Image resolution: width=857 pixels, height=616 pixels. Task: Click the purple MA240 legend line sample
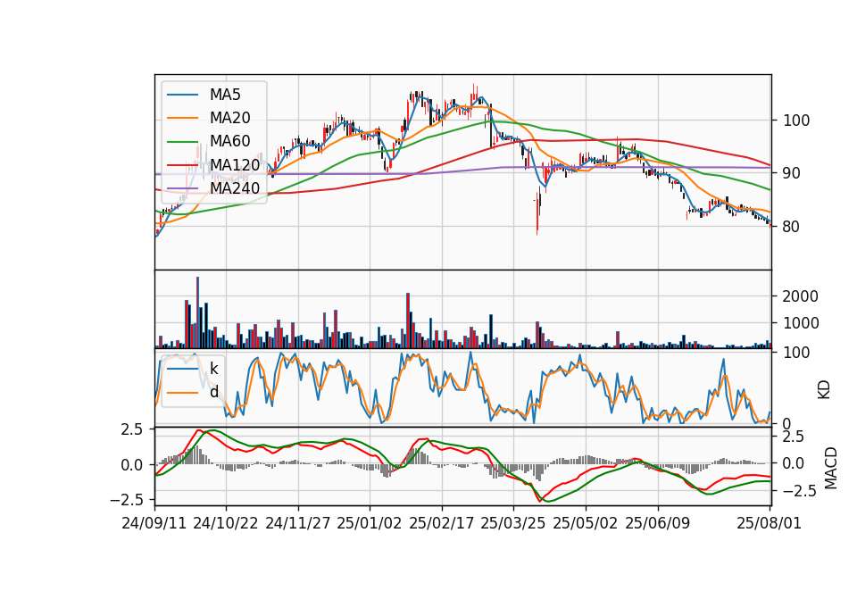coord(182,188)
